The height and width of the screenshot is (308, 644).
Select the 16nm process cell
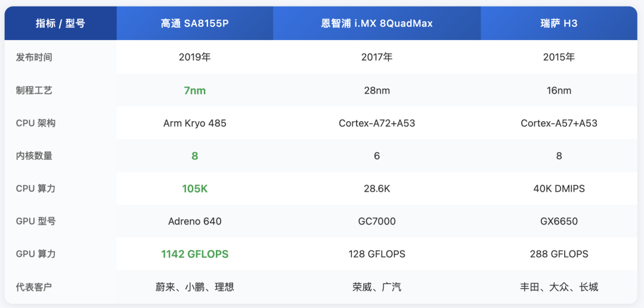pos(559,91)
